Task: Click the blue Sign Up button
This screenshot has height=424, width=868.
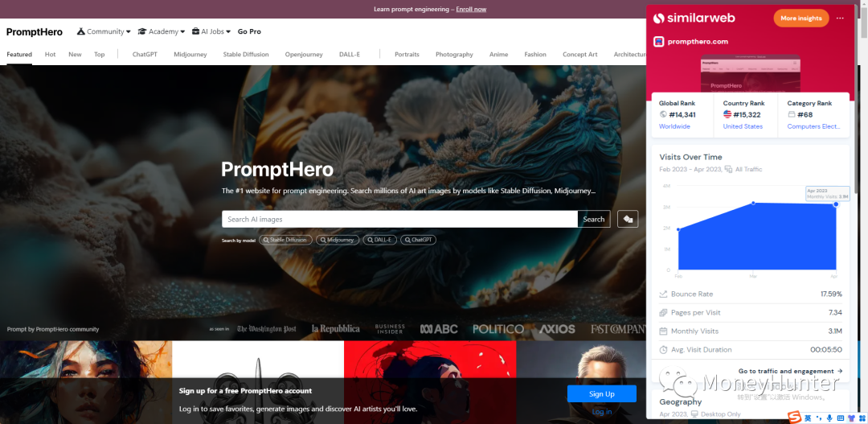Action: (602, 393)
